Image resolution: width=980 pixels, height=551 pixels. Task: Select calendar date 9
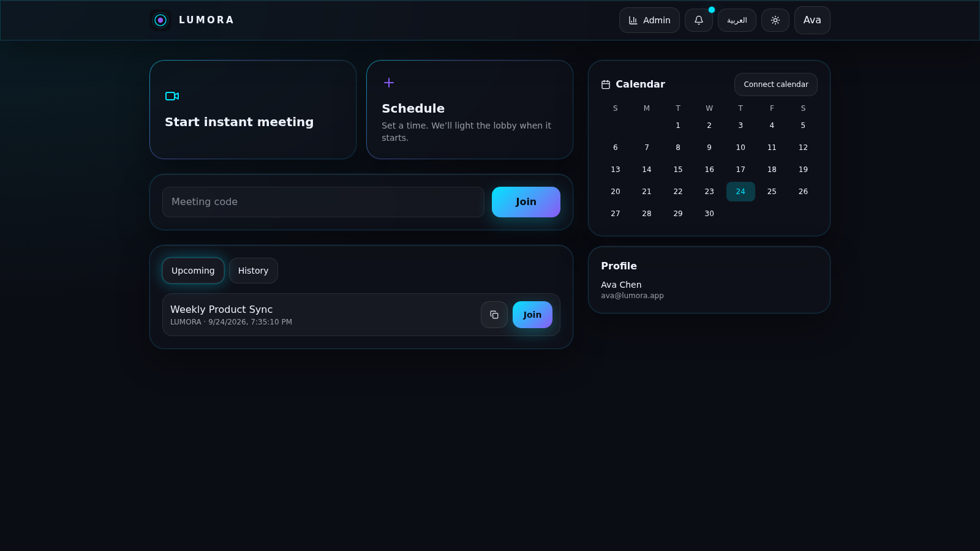click(709, 148)
